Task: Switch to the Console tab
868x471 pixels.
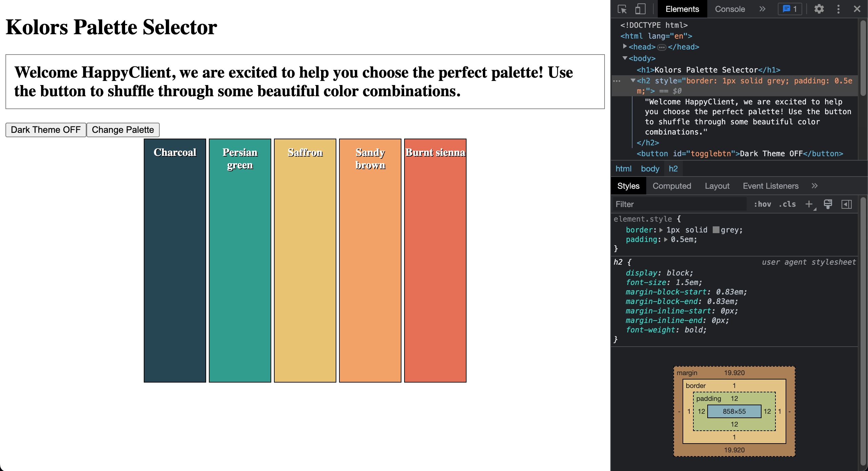Action: 730,9
